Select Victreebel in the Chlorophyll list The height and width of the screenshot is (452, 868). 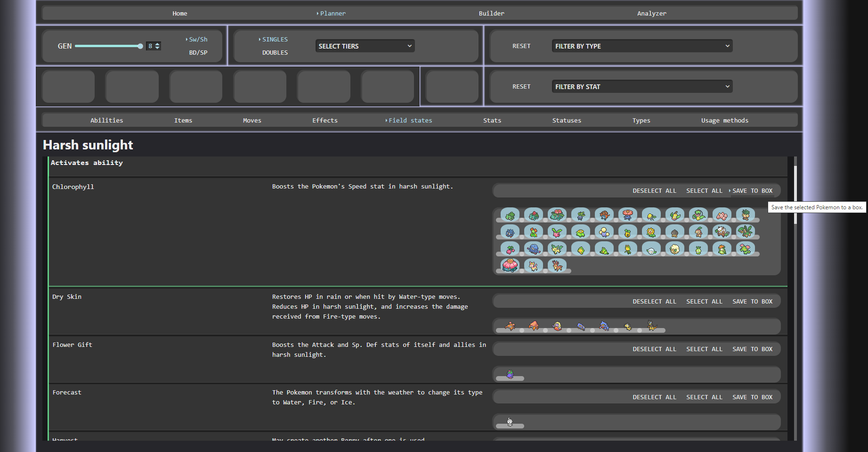[x=698, y=215]
